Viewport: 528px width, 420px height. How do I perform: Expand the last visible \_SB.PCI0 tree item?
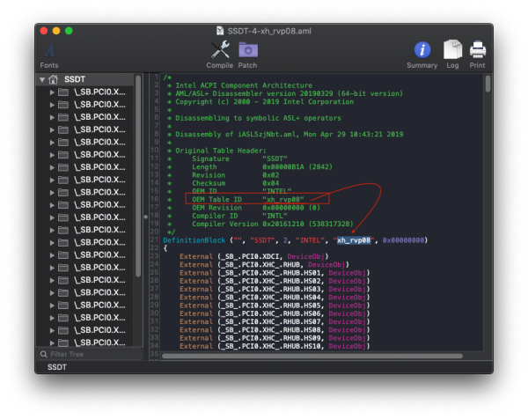(52, 343)
